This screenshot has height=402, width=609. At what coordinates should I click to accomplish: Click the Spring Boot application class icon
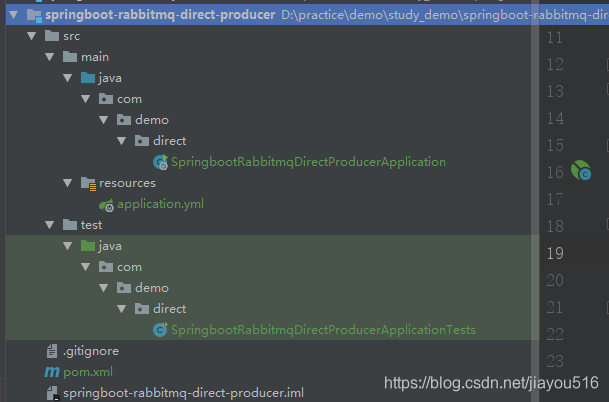(160, 162)
